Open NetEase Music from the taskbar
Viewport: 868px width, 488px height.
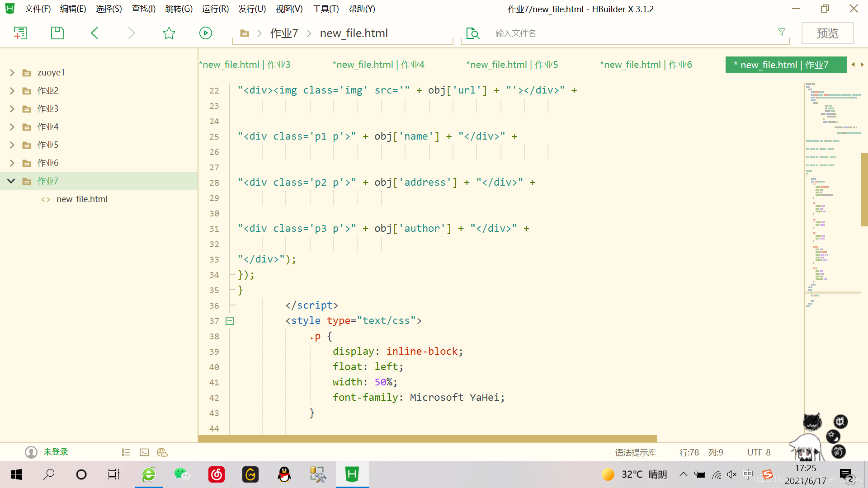coord(217,474)
